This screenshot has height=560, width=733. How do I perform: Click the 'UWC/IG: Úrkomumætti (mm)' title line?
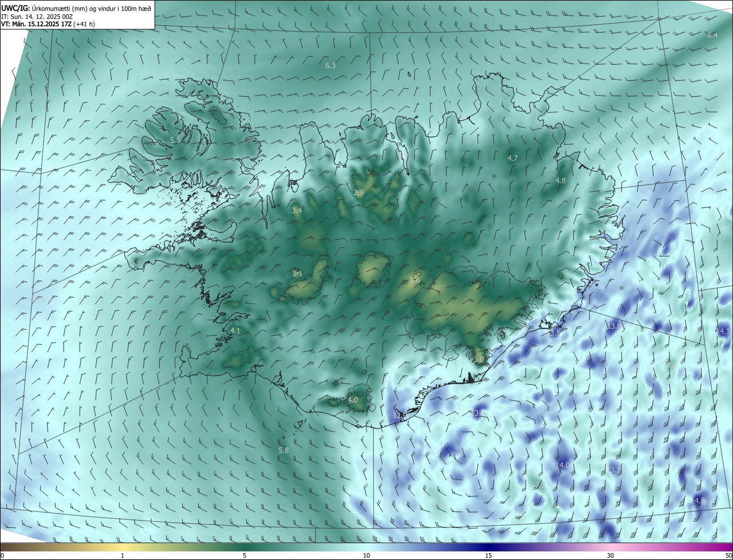[76, 8]
